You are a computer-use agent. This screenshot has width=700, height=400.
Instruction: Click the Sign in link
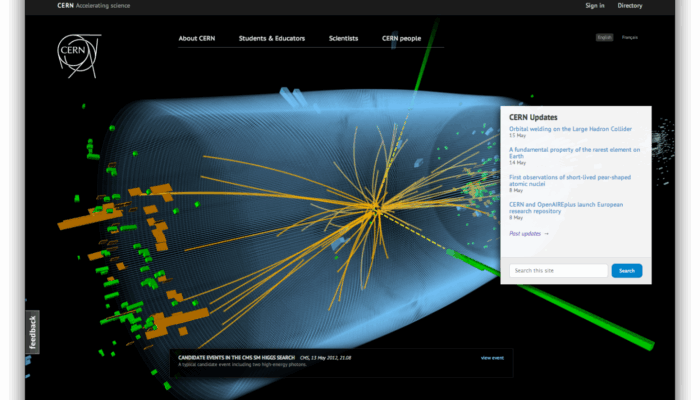(x=595, y=5)
